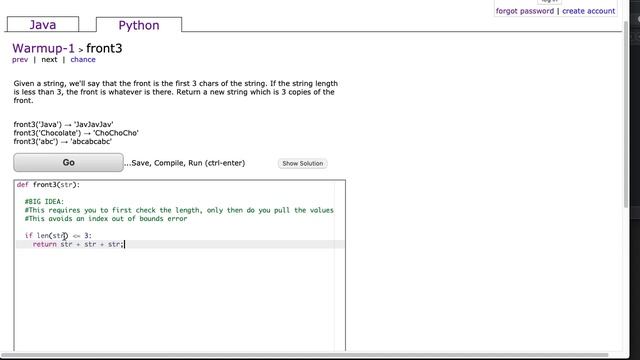The image size is (640, 360).
Task: Click the horizontal scrollbar at the bottom
Action: pos(304,355)
